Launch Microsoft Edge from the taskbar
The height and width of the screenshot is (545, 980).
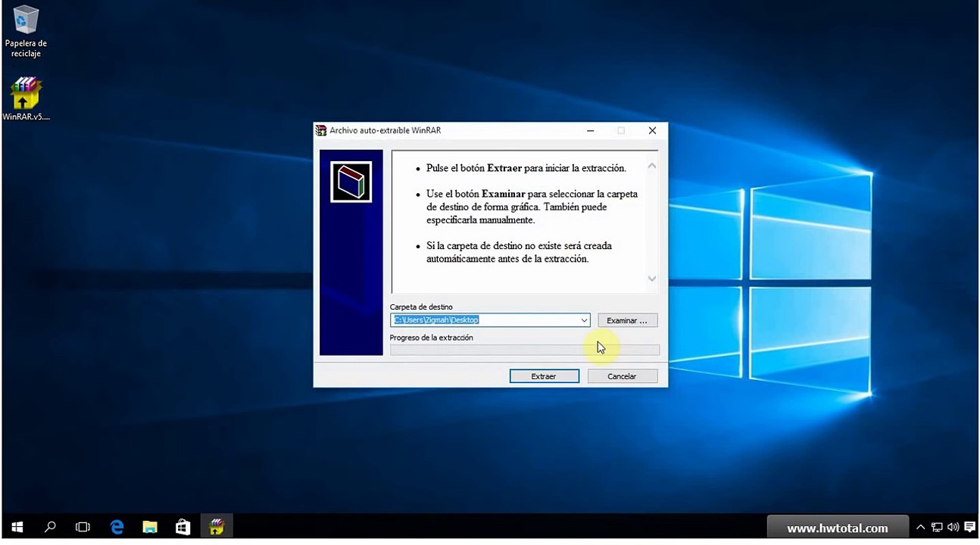pos(117,527)
